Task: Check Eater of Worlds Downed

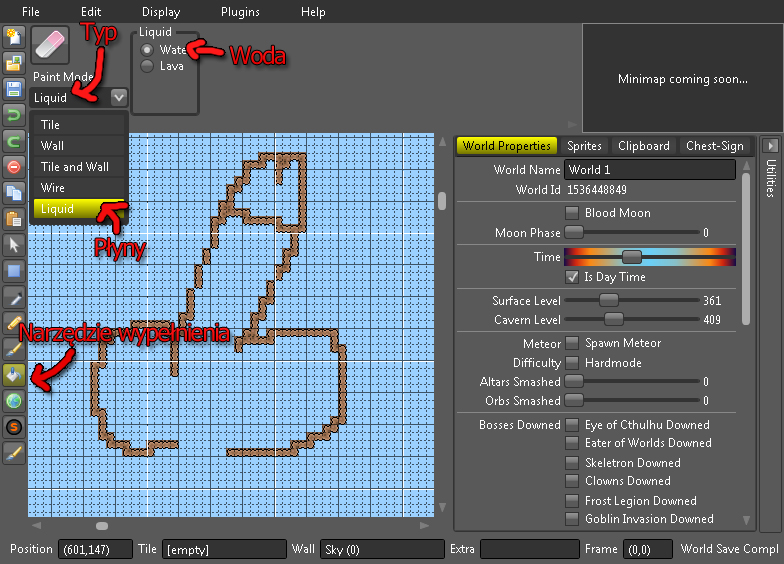Action: coord(572,443)
